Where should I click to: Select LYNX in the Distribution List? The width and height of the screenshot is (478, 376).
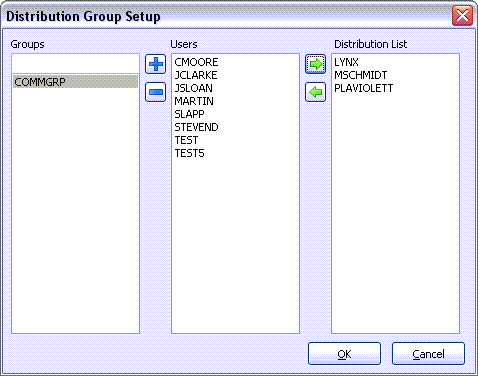point(346,62)
